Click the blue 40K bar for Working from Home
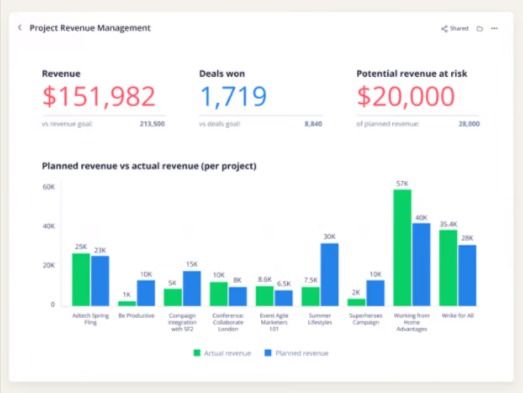Screen dimensions: 523x393 (421, 265)
